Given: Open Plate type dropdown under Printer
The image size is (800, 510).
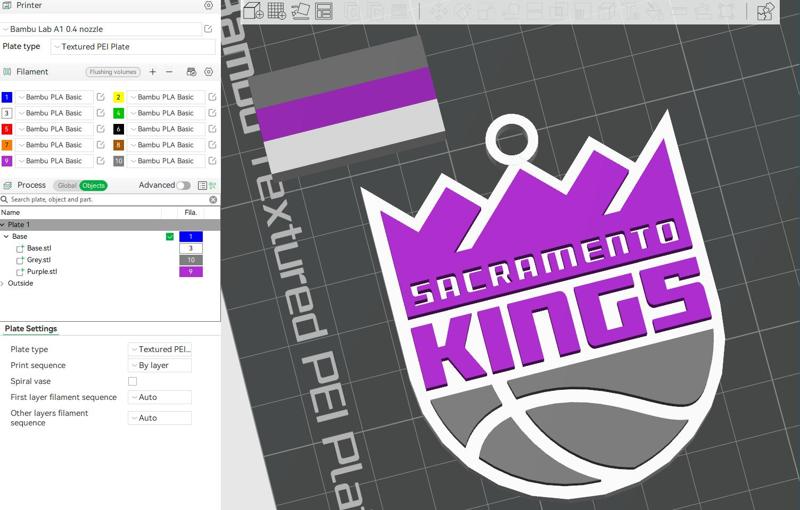Looking at the screenshot, I should tap(133, 46).
